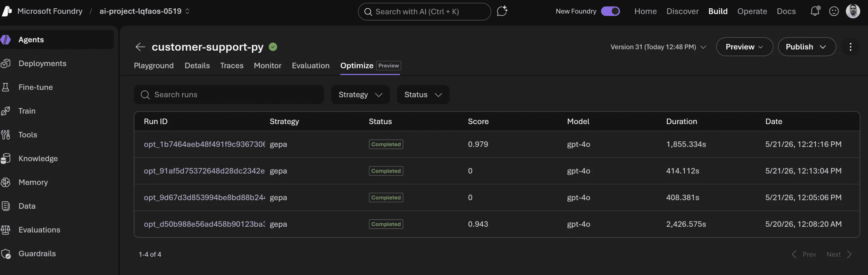The width and height of the screenshot is (868, 275).
Task: Switch to the Details tab
Action: tap(197, 66)
